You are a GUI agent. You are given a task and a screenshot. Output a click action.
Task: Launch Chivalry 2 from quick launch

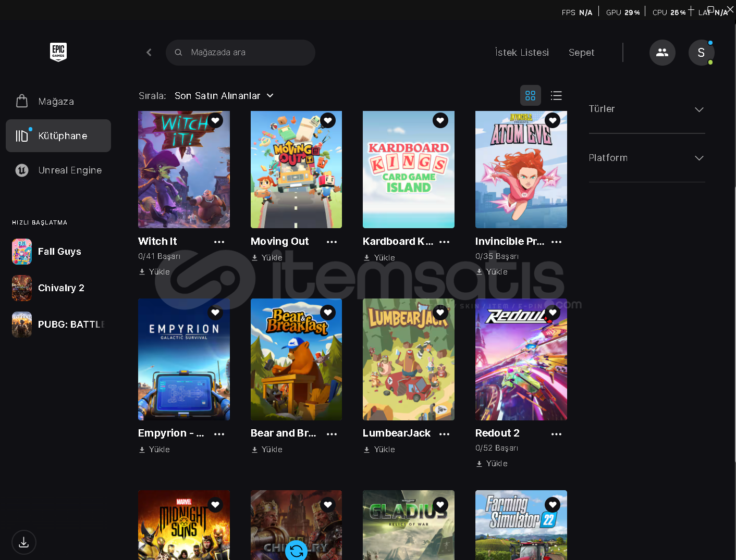point(58,288)
